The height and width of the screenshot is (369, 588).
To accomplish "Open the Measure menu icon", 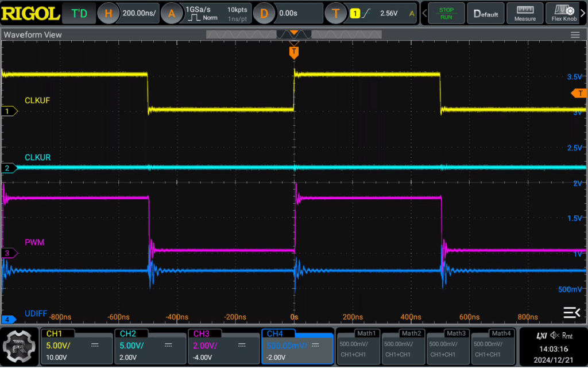I will coord(525,13).
